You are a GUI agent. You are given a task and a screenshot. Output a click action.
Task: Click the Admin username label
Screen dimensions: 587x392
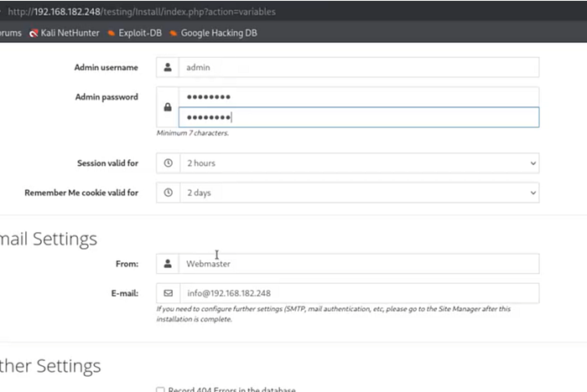click(106, 67)
